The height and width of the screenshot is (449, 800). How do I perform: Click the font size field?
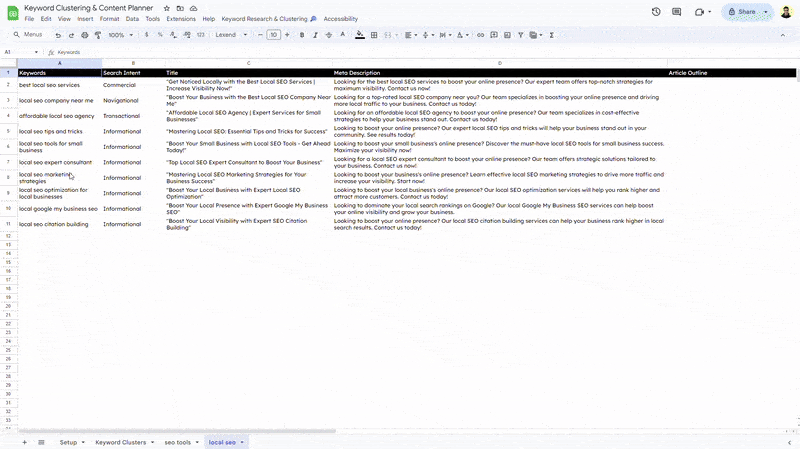coord(273,35)
